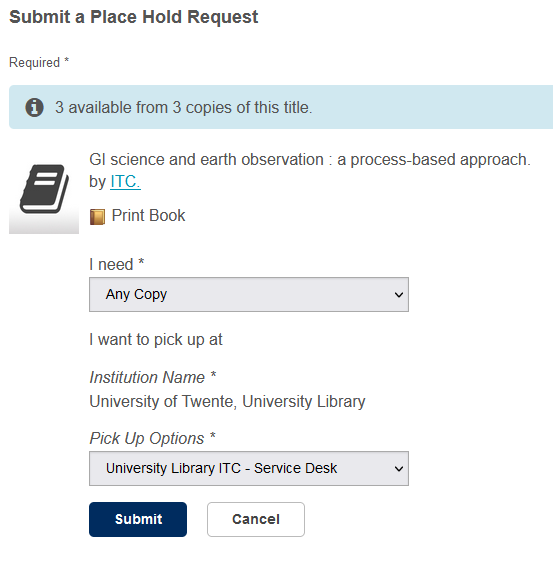Click the Submit a Place Hold Request heading
The width and height of the screenshot is (553, 564).
click(x=133, y=17)
